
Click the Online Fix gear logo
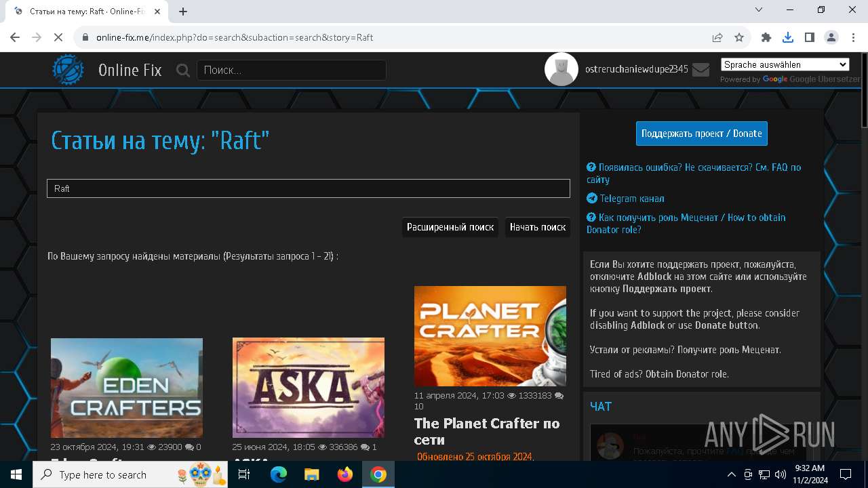coord(68,70)
